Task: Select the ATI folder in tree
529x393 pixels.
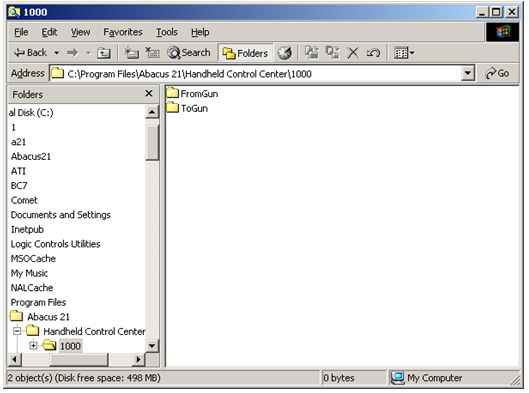Action: tap(18, 171)
